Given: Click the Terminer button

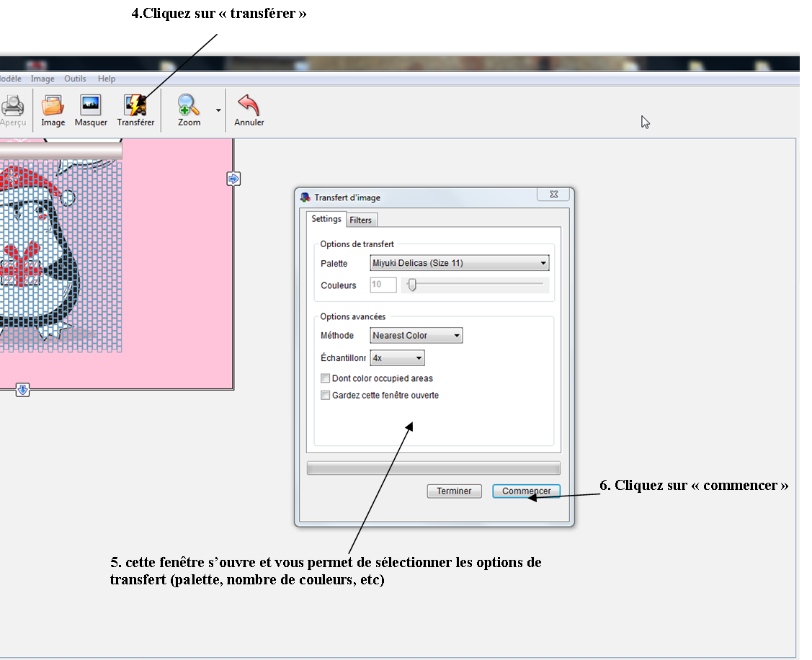Looking at the screenshot, I should point(454,491).
